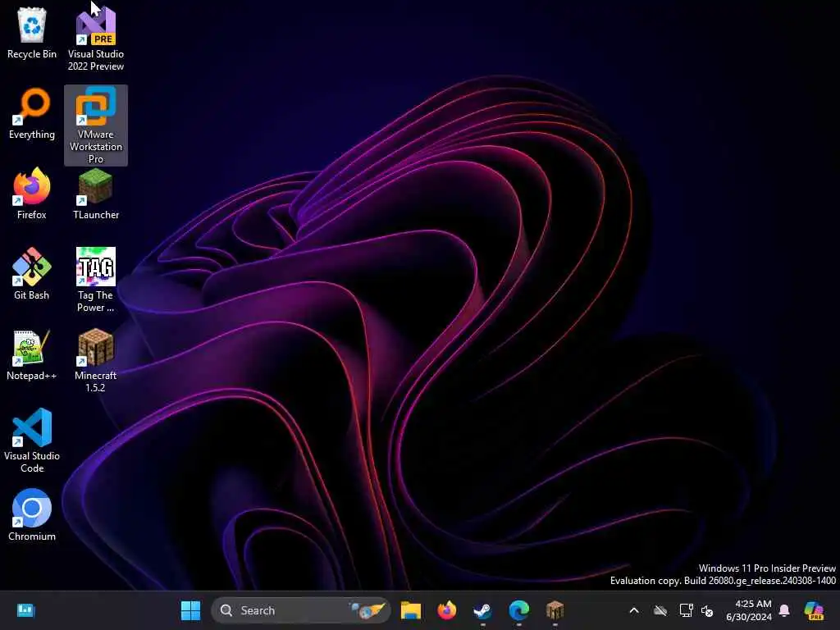Show hidden system tray icons
This screenshot has height=630, width=840.
[x=634, y=610]
